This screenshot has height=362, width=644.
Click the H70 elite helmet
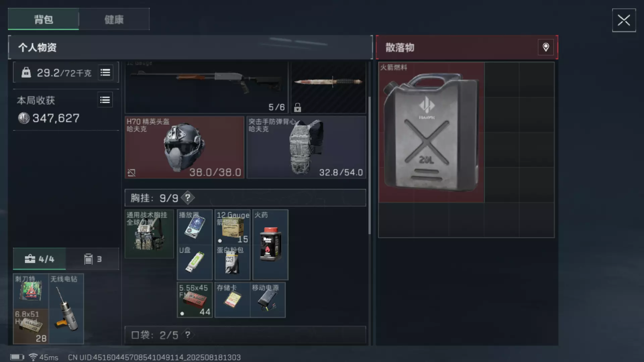184,147
